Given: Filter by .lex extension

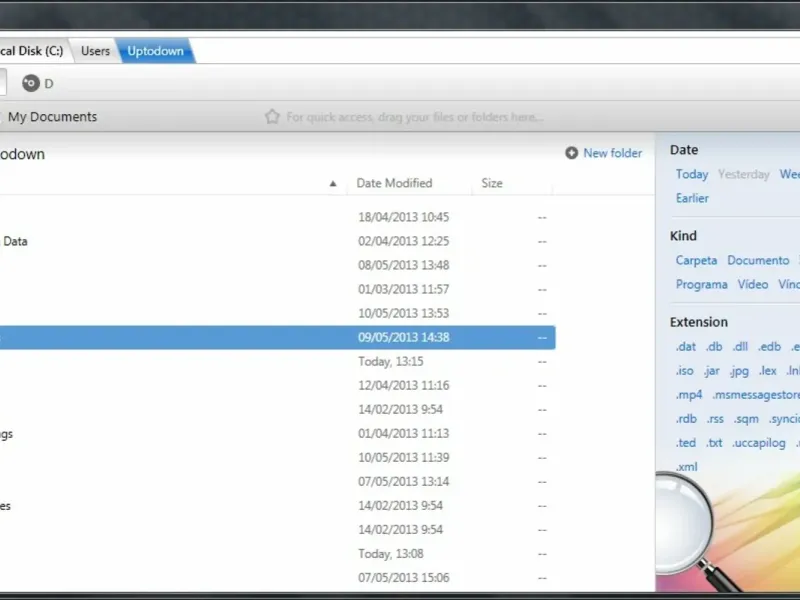Looking at the screenshot, I should pyautogui.click(x=767, y=371).
